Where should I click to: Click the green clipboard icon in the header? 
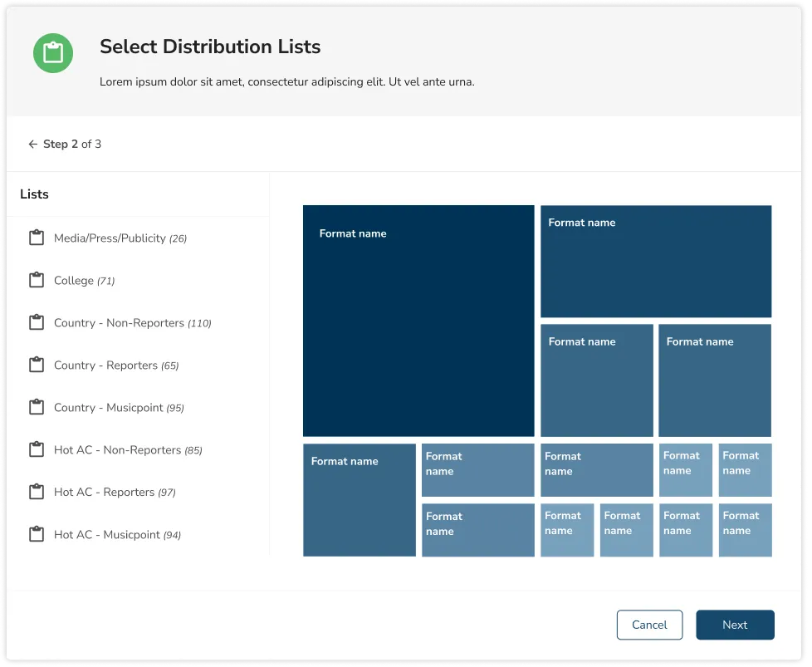point(53,52)
